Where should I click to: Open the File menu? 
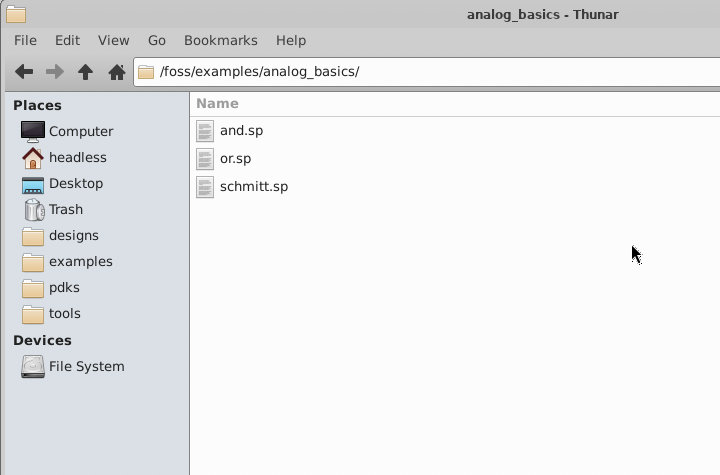pos(25,41)
